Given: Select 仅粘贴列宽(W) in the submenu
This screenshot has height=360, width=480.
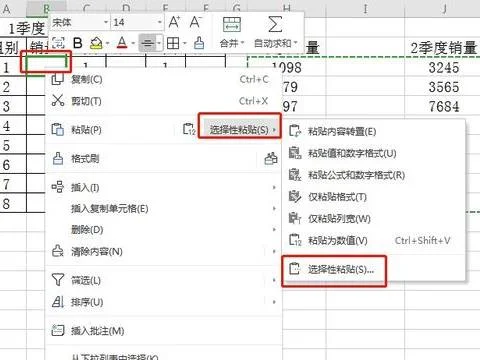Looking at the screenshot, I should tap(373, 219).
